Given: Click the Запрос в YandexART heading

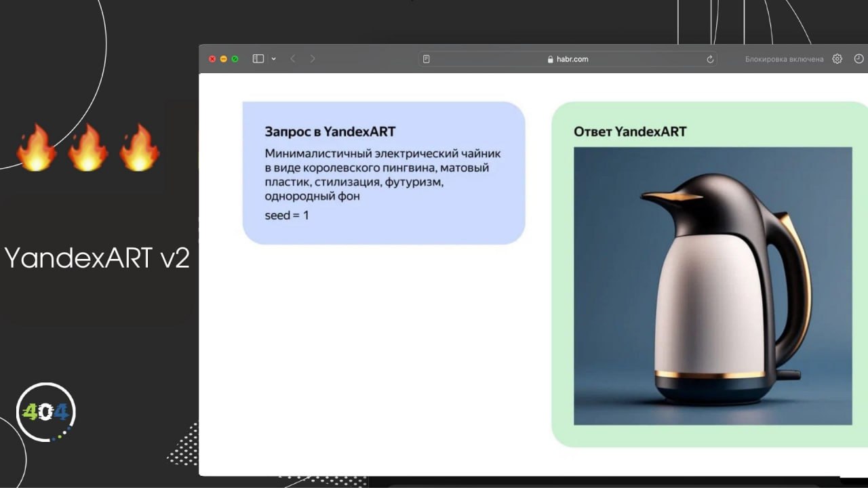Looking at the screenshot, I should (330, 131).
